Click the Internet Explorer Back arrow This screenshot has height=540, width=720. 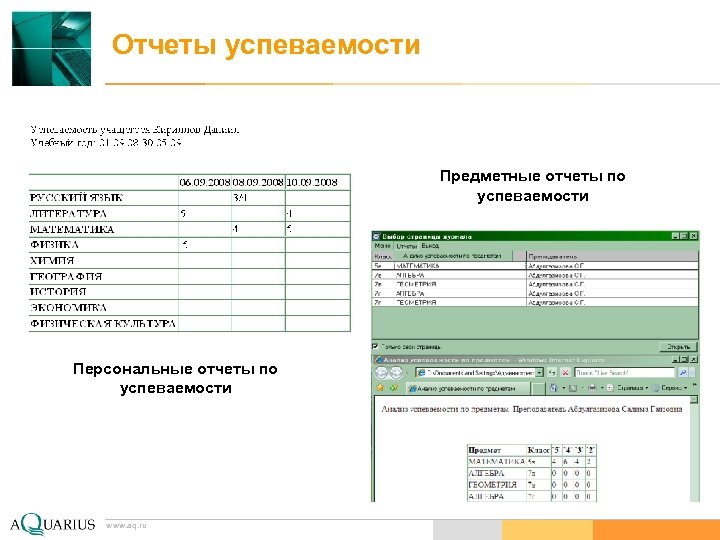tap(382, 373)
